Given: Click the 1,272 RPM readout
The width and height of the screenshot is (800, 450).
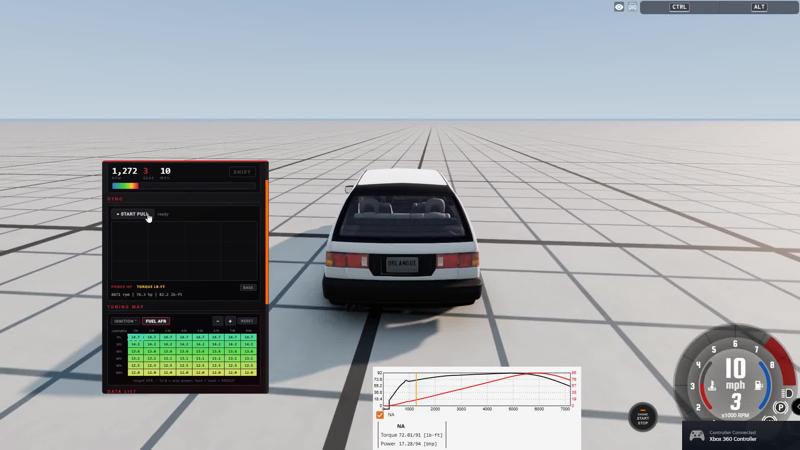Looking at the screenshot, I should (124, 171).
